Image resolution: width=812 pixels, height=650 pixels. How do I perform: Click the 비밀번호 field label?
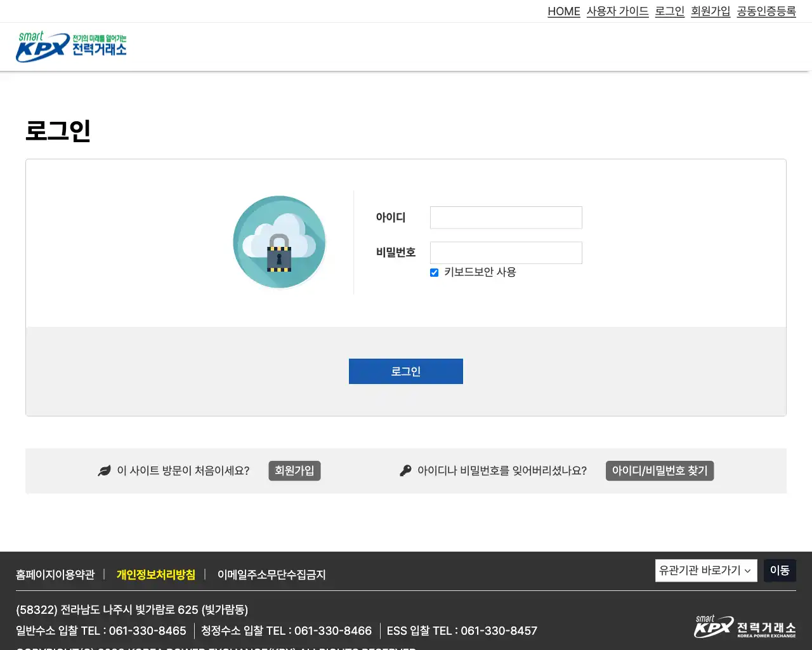396,252
